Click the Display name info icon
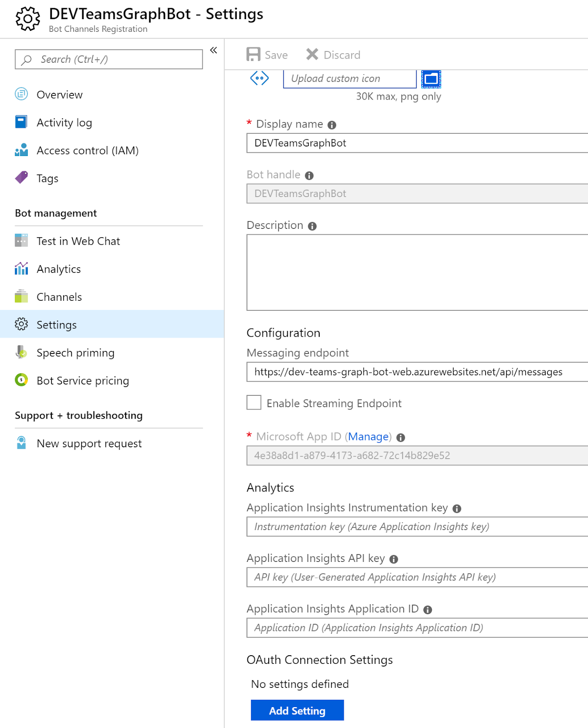 pos(332,125)
